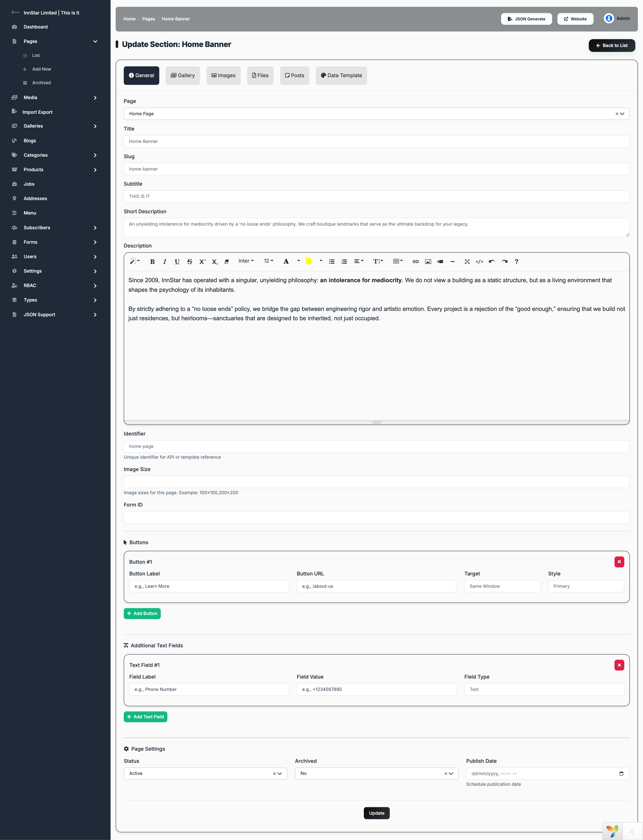Expand the Media sidebar menu
The width and height of the screenshot is (643, 840).
click(55, 98)
